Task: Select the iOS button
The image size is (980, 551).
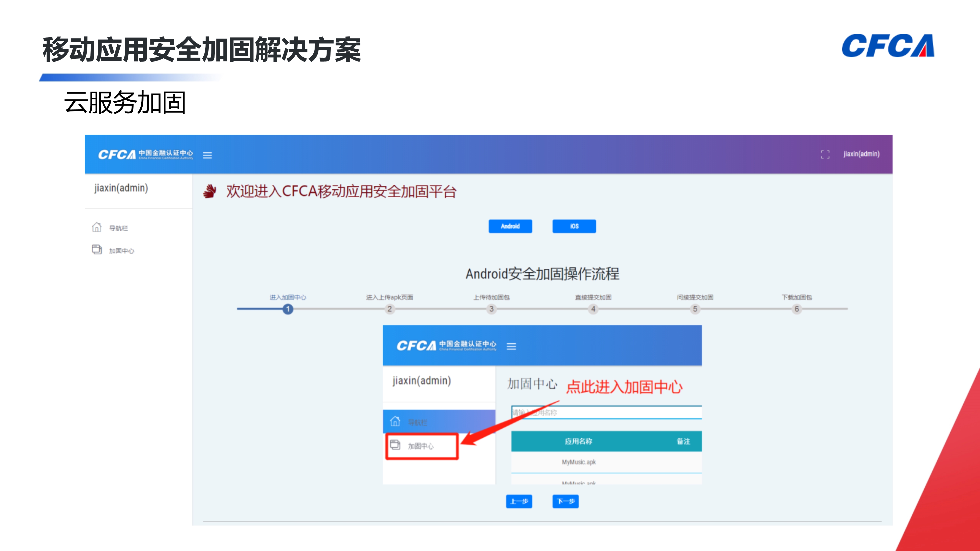Action: [574, 226]
